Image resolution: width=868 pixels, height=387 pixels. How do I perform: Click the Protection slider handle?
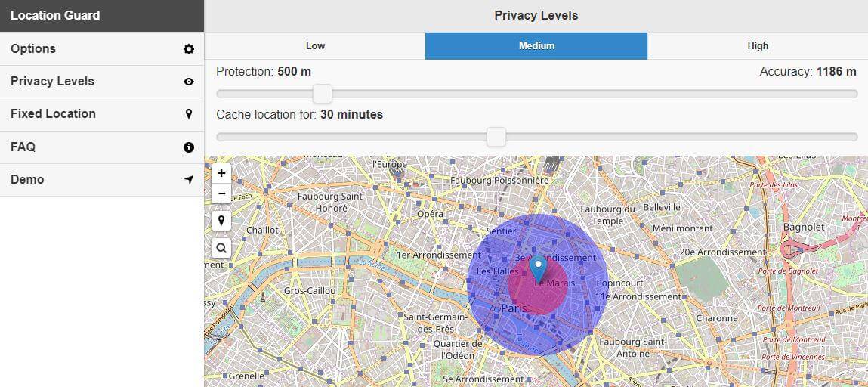point(322,94)
